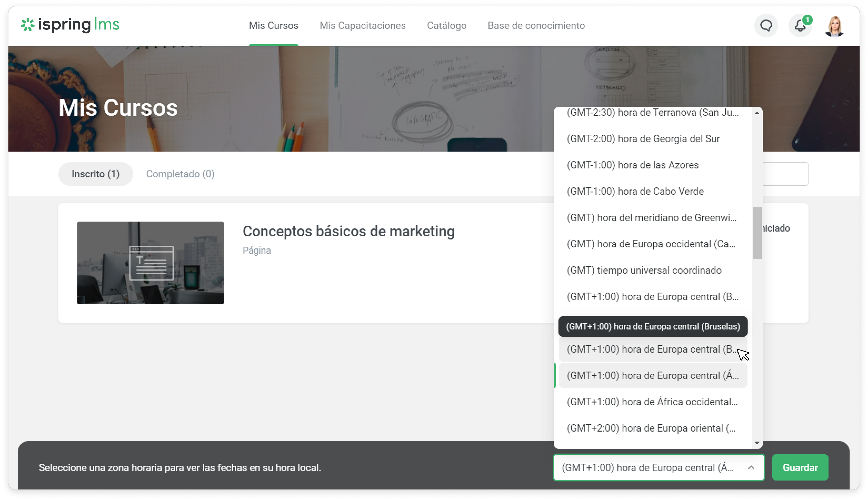Open Conceptos básicos de marketing course
Viewport: 868px width, 500px height.
(x=348, y=232)
